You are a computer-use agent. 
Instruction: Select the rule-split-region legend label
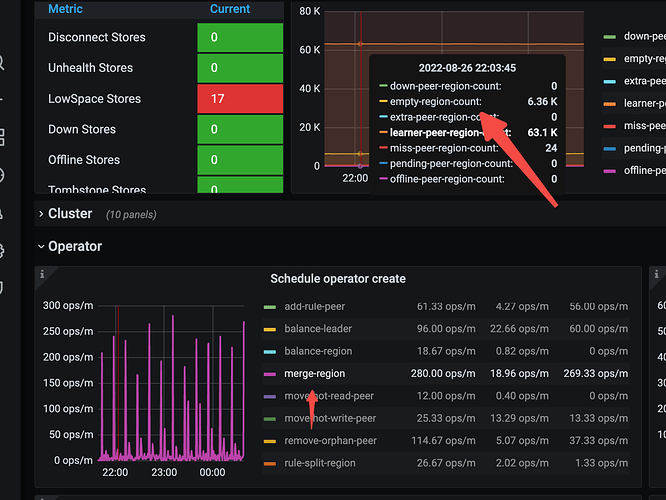click(322, 462)
